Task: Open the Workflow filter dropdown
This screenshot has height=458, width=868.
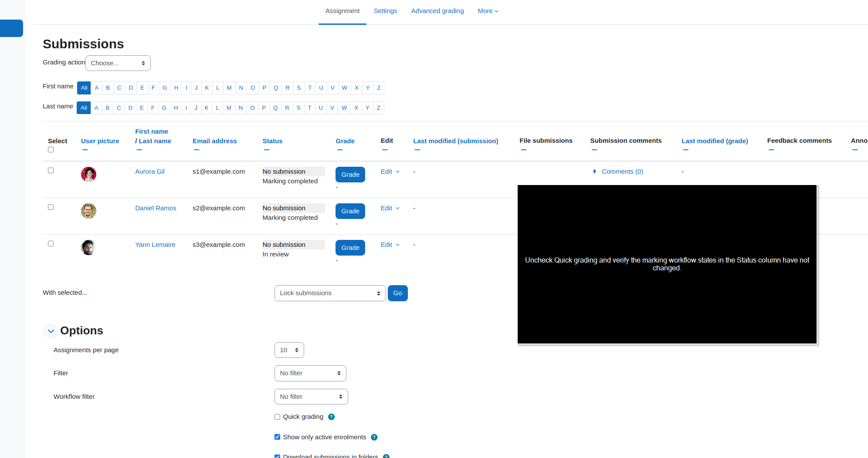Action: [x=311, y=397]
